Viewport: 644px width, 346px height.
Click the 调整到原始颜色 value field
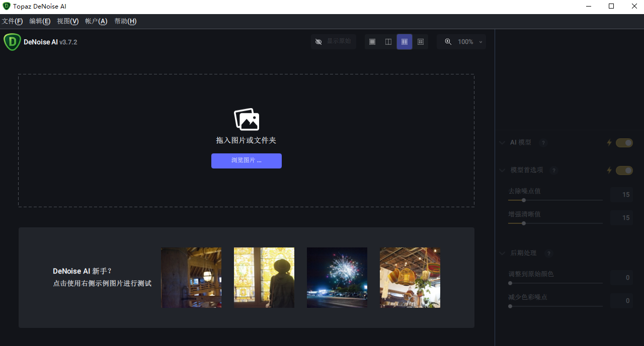click(621, 278)
